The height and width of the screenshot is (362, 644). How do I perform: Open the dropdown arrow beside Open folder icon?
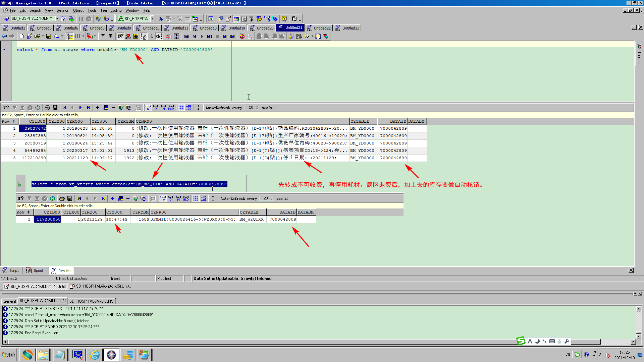43,36
